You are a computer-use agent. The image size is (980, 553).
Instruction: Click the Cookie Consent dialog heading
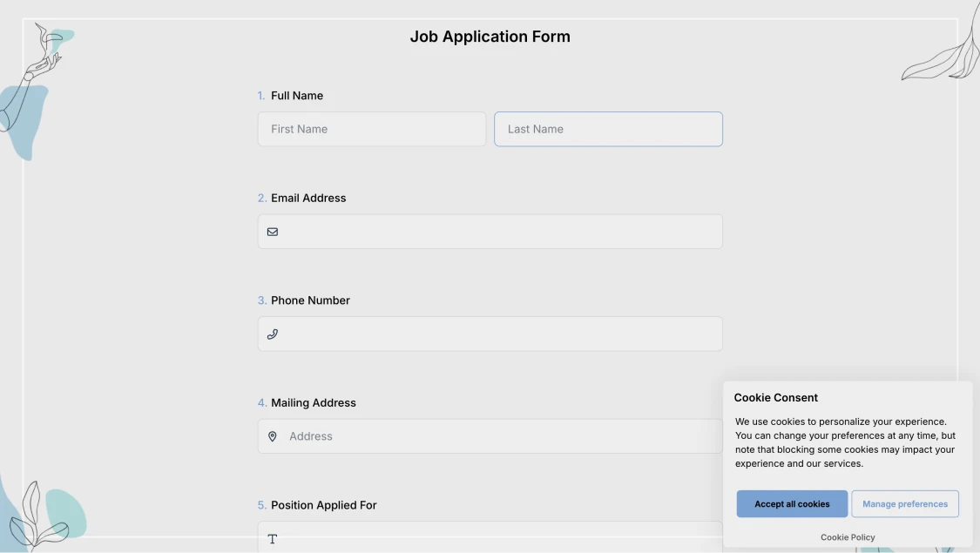click(x=775, y=397)
